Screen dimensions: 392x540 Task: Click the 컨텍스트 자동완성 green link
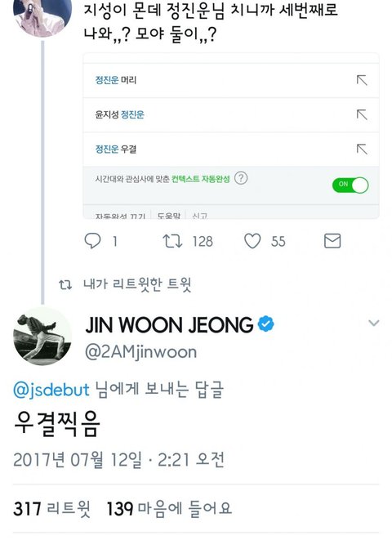pyautogui.click(x=201, y=179)
